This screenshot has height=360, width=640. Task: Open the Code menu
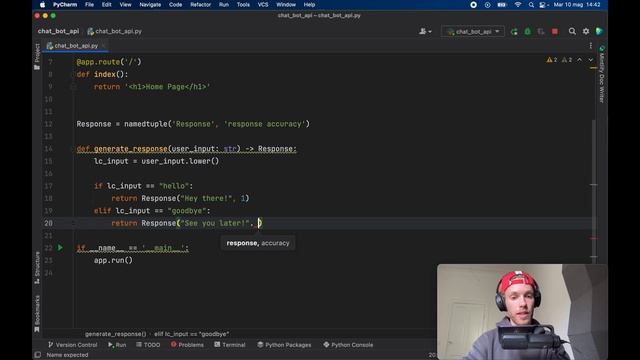[x=176, y=5]
